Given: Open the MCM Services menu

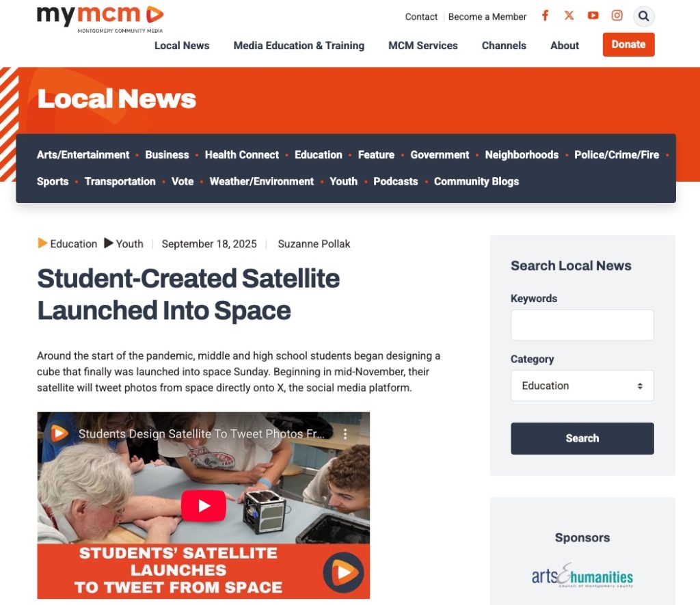Looking at the screenshot, I should pos(422,46).
